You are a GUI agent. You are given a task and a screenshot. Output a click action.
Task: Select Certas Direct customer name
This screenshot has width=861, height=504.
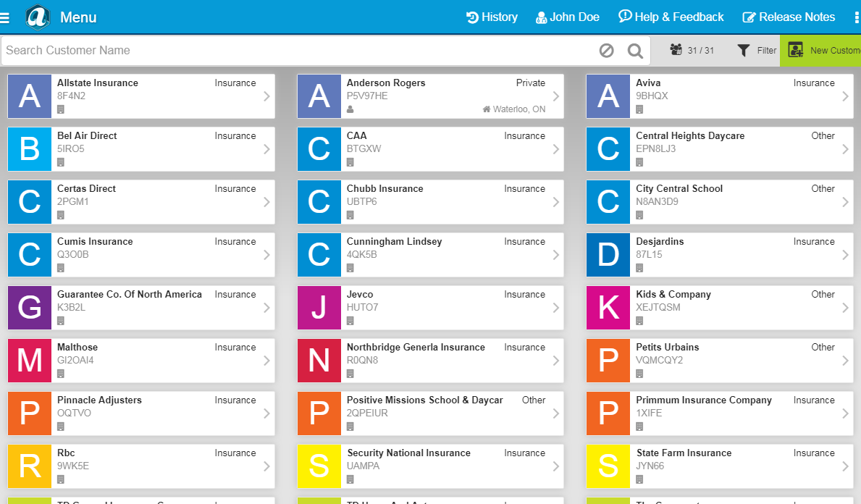pos(86,188)
